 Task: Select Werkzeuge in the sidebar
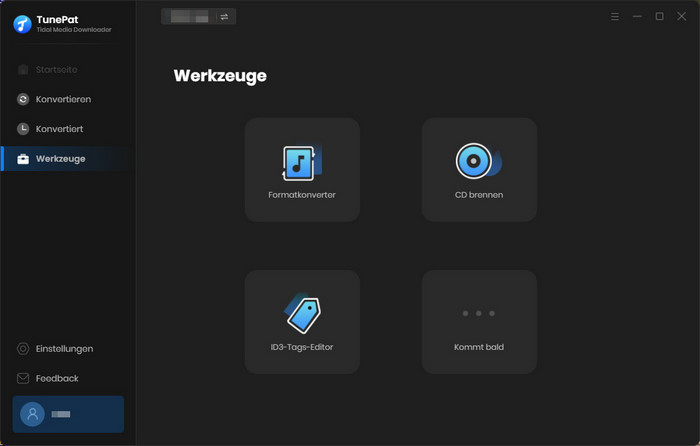point(61,159)
